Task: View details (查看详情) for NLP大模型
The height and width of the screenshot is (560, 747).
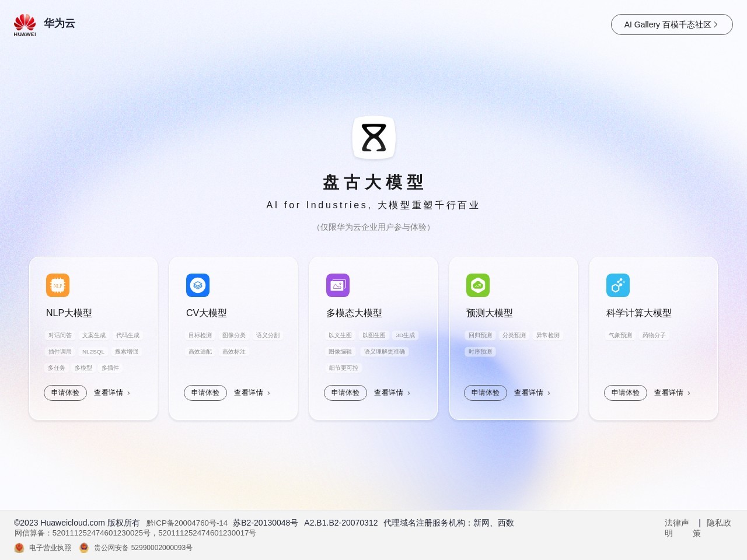Action: tap(111, 393)
